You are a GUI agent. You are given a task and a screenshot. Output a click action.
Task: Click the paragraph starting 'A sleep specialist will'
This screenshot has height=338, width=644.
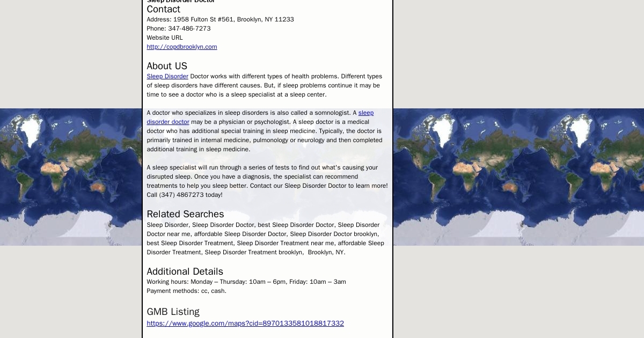click(267, 177)
